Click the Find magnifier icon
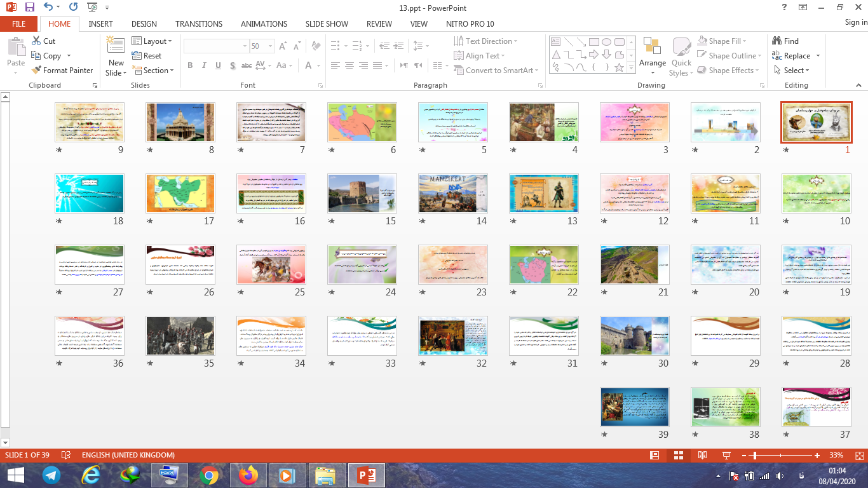Image resolution: width=868 pixels, height=488 pixels. point(776,41)
